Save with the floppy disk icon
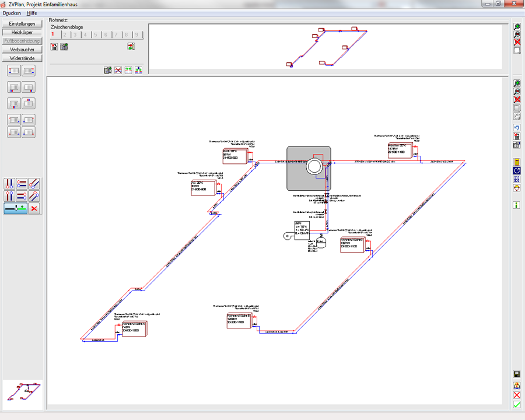Screen dimensions: 525x420 point(517,374)
